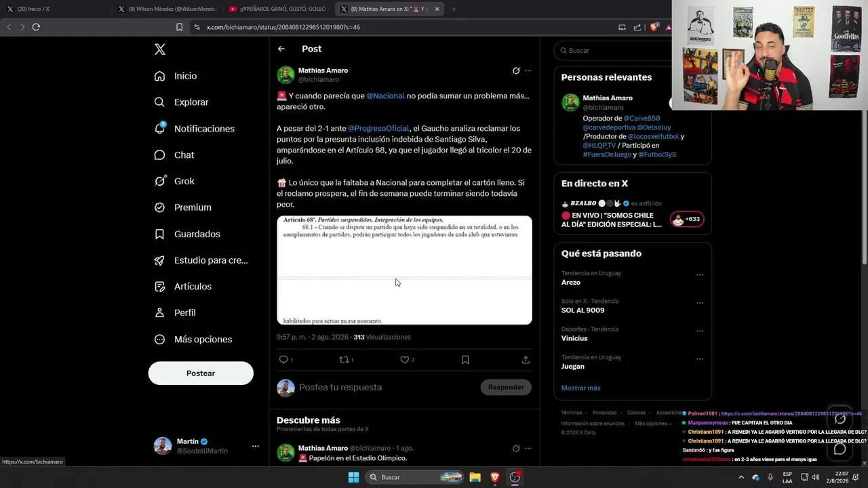This screenshot has width=868, height=488.
Task: Click the back arrow beside Post
Action: 281,49
